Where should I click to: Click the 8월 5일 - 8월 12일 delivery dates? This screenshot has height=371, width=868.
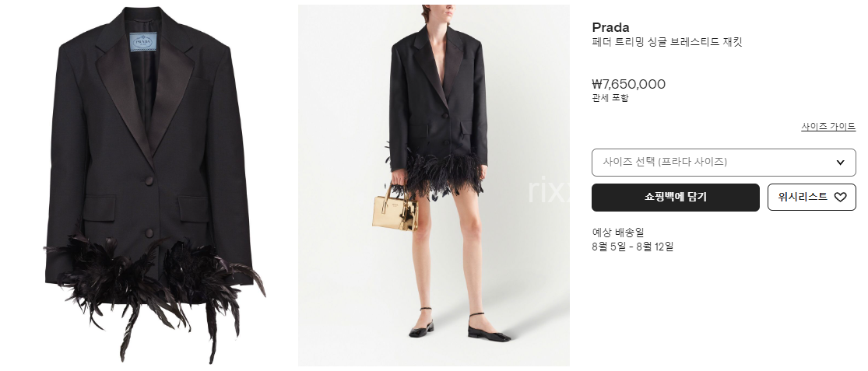pyautogui.click(x=633, y=247)
